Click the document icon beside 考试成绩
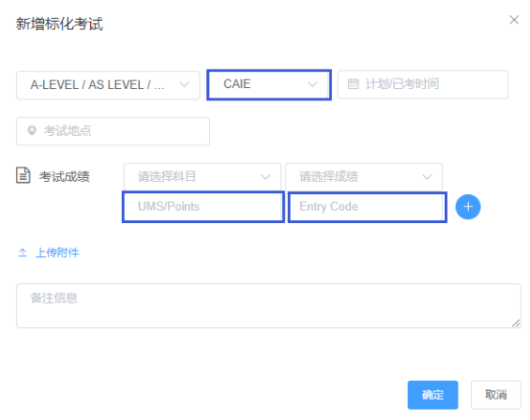This screenshot has height=420, width=530. pyautogui.click(x=23, y=175)
